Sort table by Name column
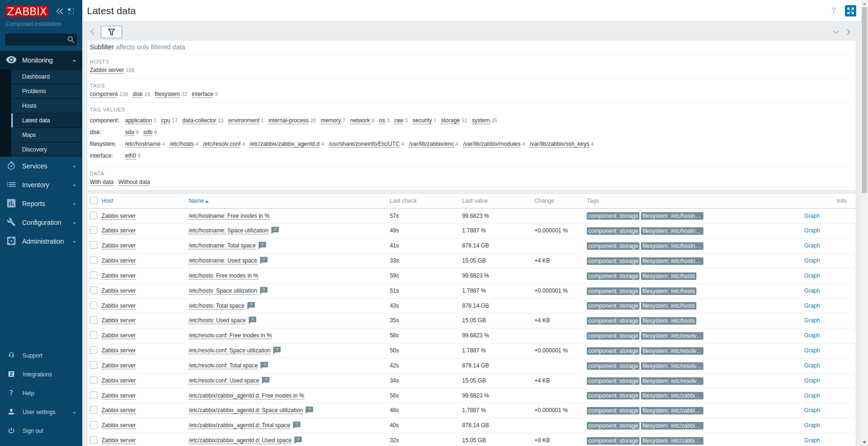Image resolution: width=868 pixels, height=446 pixels. click(198, 201)
